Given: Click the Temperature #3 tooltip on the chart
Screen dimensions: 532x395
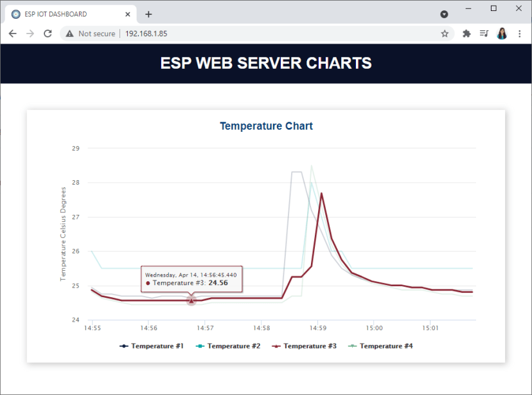Looking at the screenshot, I should tap(191, 279).
